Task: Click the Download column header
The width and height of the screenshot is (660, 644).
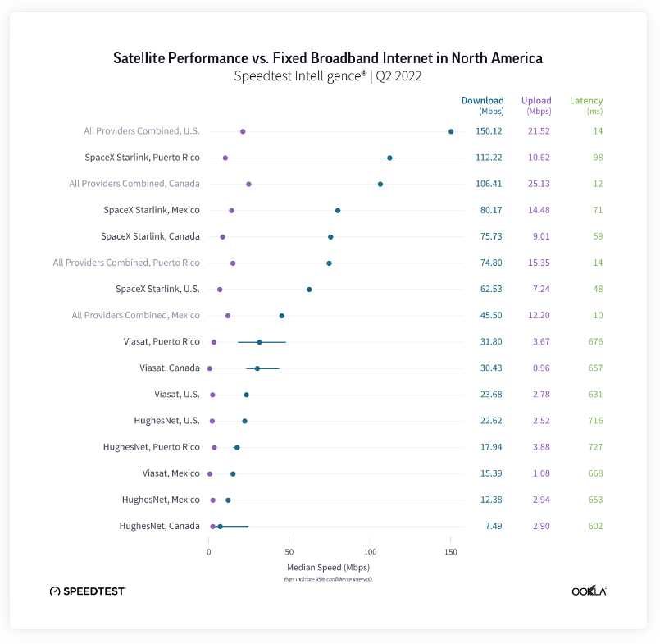Action: coord(482,101)
